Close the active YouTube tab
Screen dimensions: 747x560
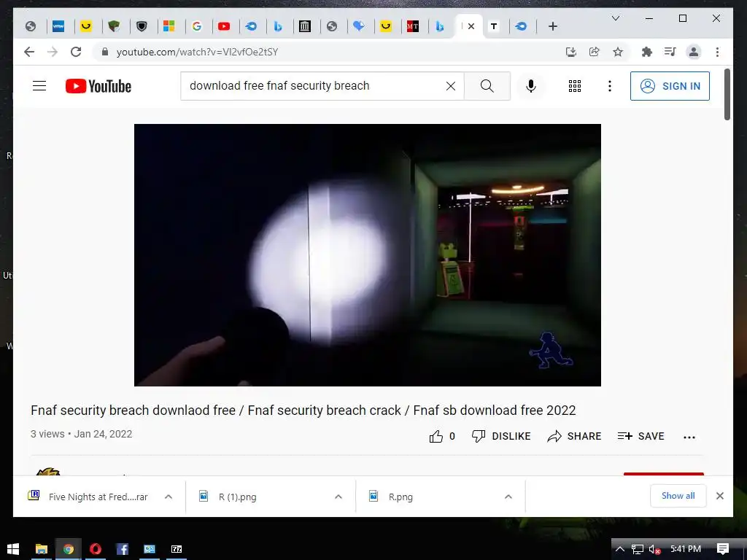(471, 26)
